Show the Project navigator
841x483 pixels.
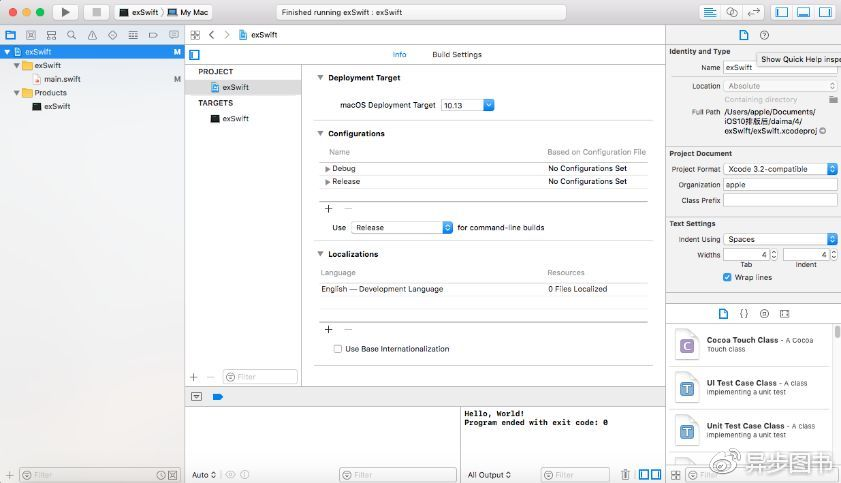(x=10, y=35)
